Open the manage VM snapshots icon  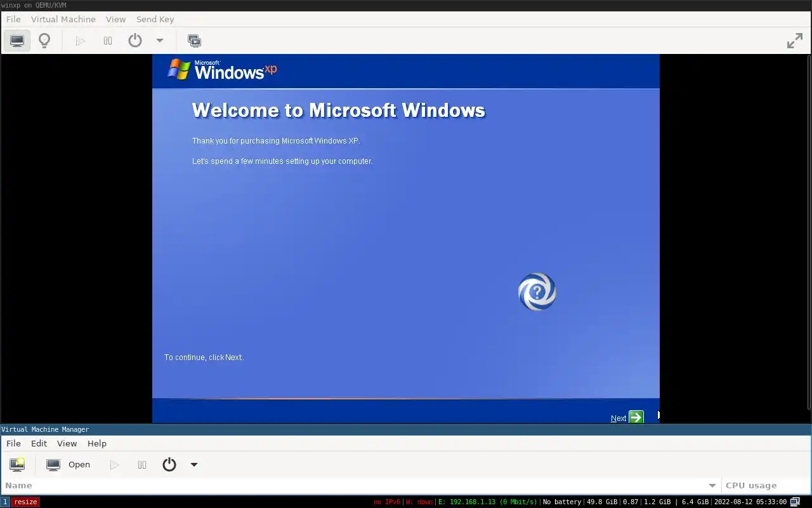coord(194,41)
